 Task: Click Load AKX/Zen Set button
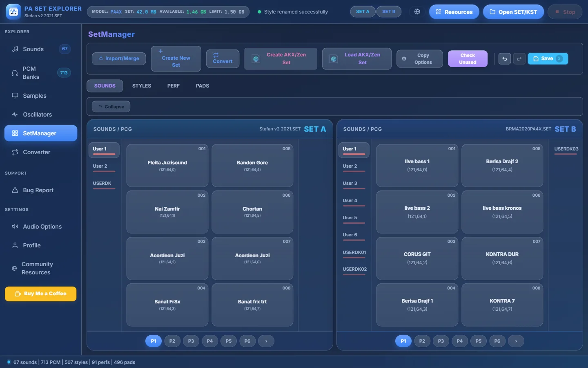[357, 59]
